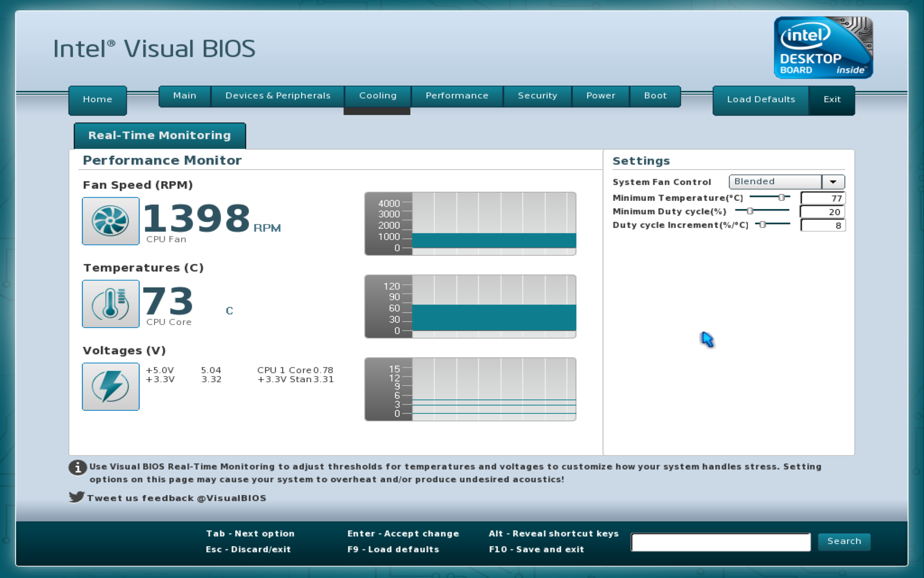
Task: Go to the Boot tab
Action: (x=655, y=96)
